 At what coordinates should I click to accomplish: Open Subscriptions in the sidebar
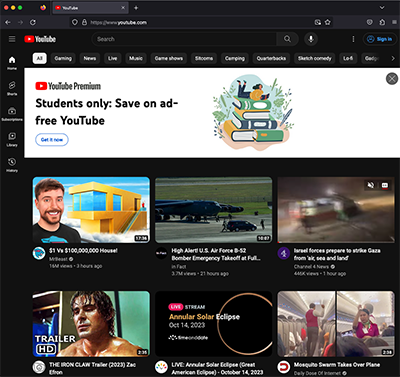coord(12,114)
